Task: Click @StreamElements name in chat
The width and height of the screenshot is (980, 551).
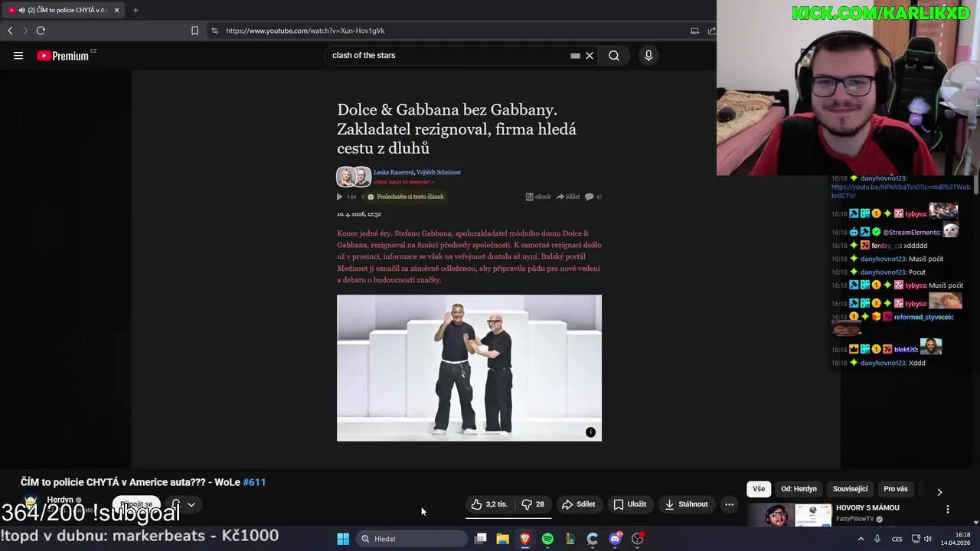Action: point(910,232)
